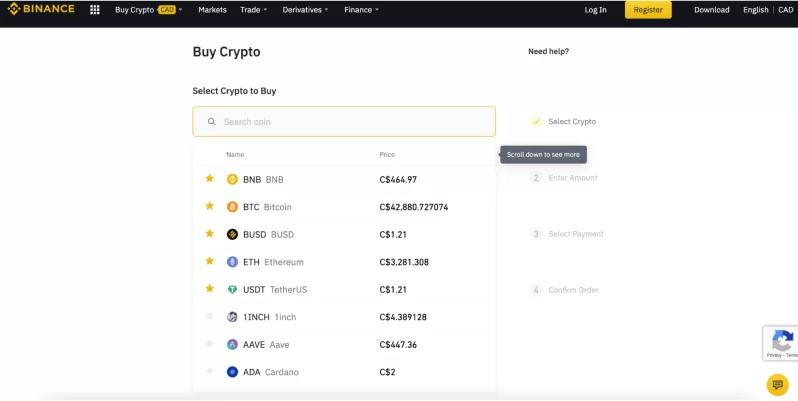Image resolution: width=798 pixels, height=401 pixels.
Task: Click the Name column header
Action: (x=235, y=155)
